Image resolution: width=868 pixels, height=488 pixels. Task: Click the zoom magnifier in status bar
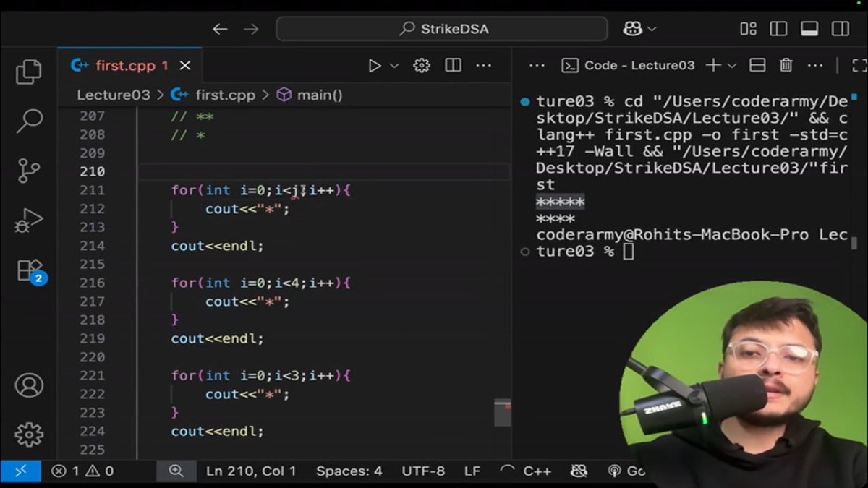click(176, 471)
